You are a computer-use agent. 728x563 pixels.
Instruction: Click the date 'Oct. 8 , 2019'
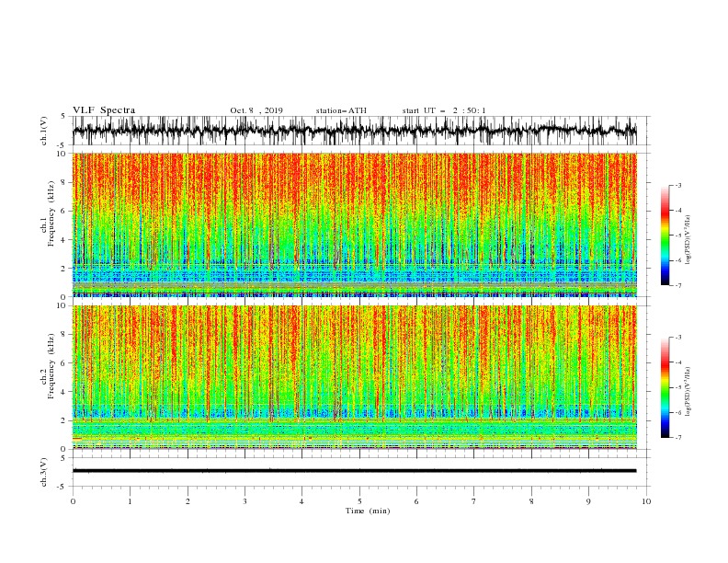[256, 110]
